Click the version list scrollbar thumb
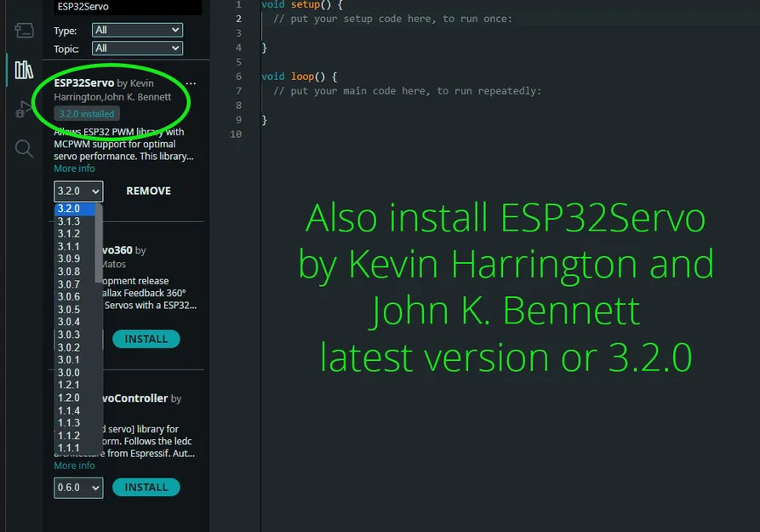 pos(99,243)
